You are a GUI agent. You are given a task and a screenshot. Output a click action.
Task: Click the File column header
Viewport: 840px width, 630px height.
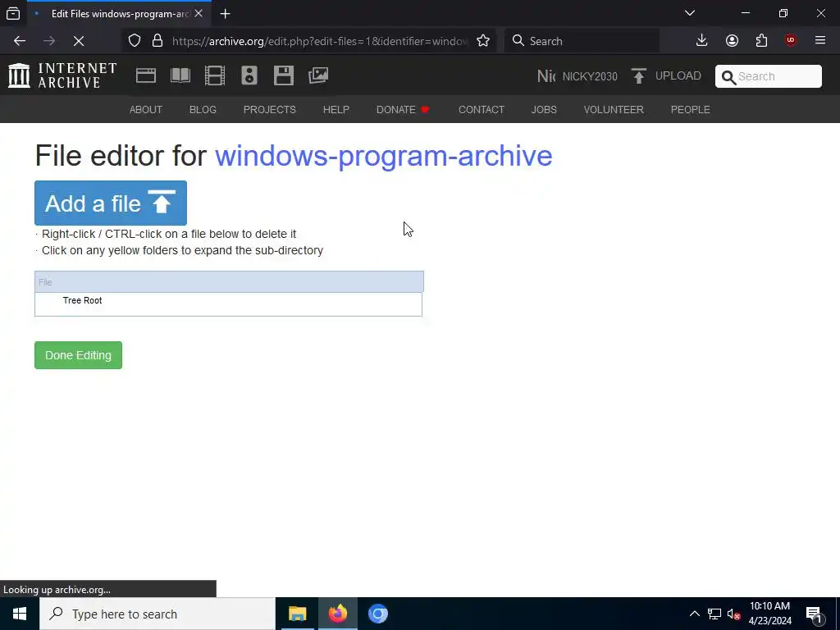(x=230, y=282)
